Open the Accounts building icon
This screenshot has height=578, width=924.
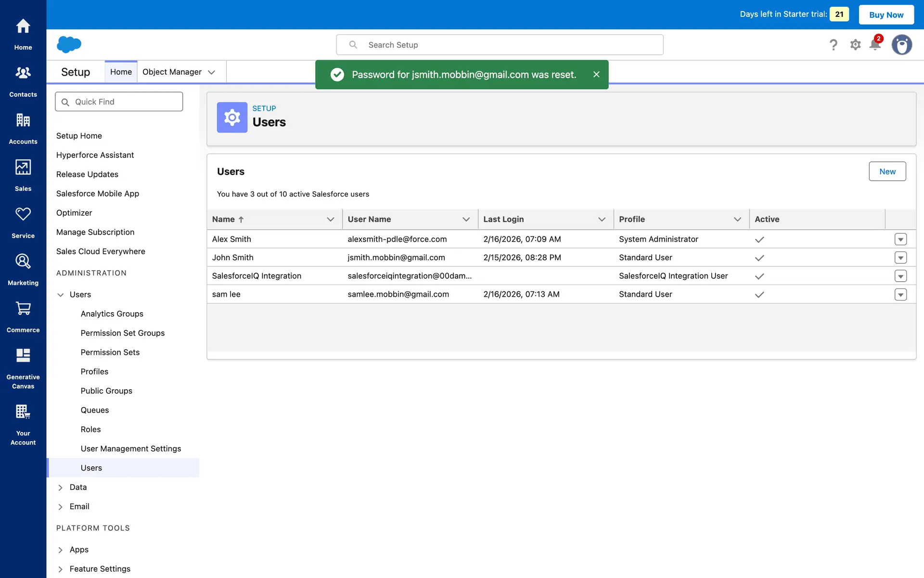(x=23, y=120)
